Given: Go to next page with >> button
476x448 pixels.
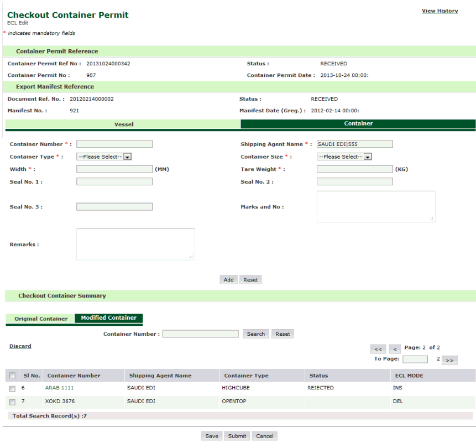Looking at the screenshot, I should (x=449, y=360).
